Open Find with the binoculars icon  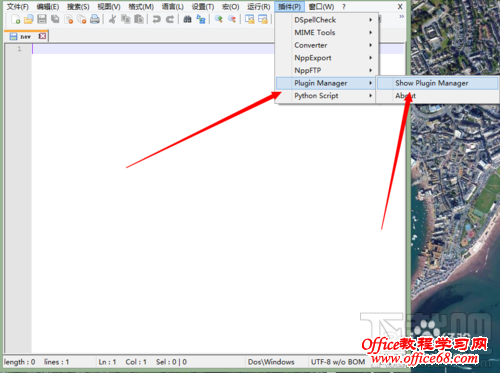pyautogui.click(x=187, y=19)
